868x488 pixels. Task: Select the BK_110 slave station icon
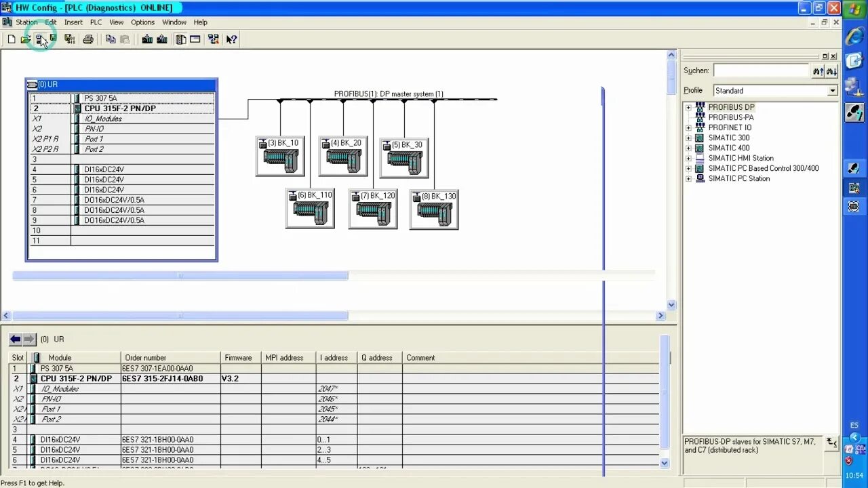(x=310, y=209)
